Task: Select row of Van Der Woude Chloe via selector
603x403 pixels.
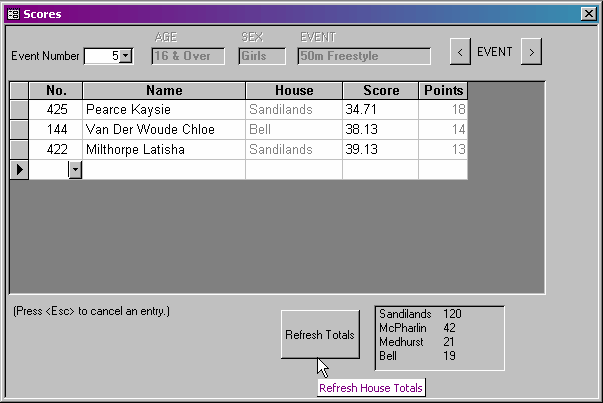Action: [x=19, y=129]
